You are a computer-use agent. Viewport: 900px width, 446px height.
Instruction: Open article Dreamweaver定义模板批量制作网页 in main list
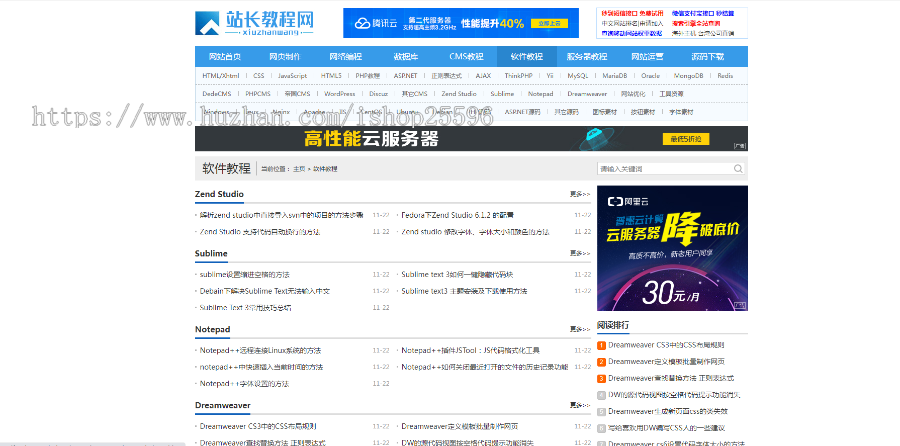coord(460,426)
